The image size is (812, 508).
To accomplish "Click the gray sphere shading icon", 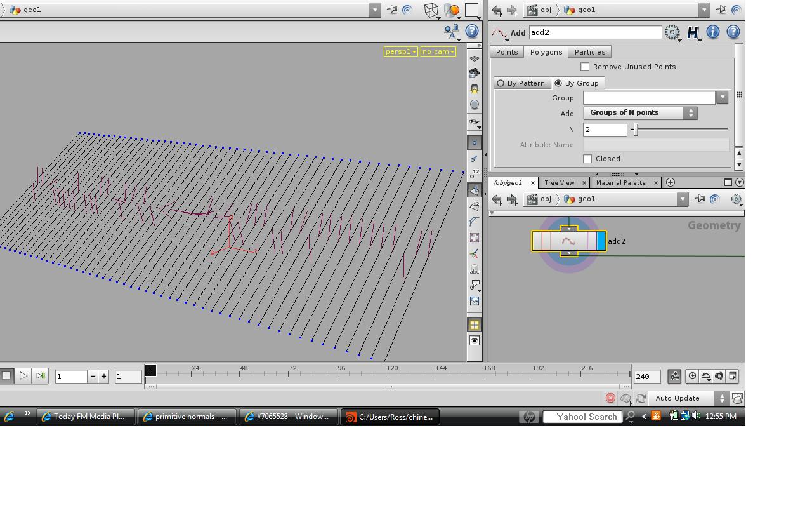I will (475, 104).
